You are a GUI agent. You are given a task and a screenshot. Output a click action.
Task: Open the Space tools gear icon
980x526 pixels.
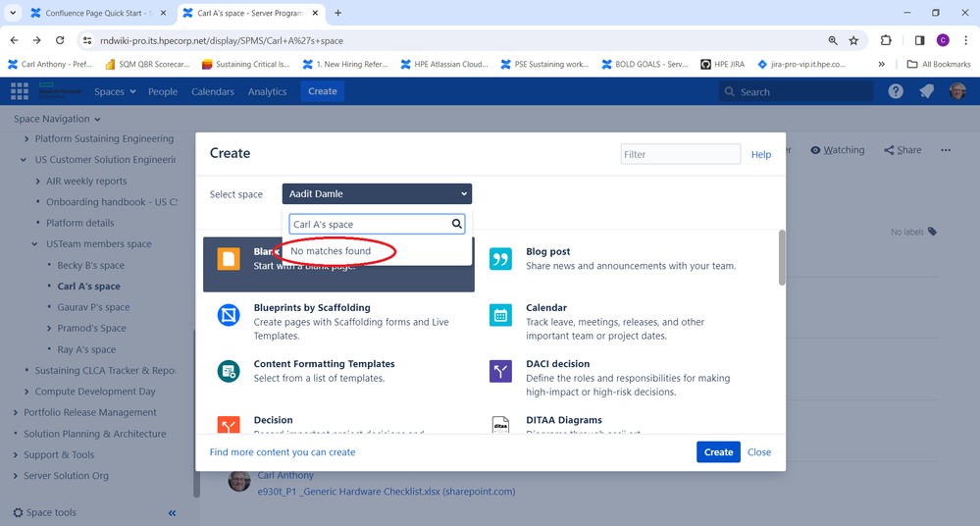pos(18,512)
